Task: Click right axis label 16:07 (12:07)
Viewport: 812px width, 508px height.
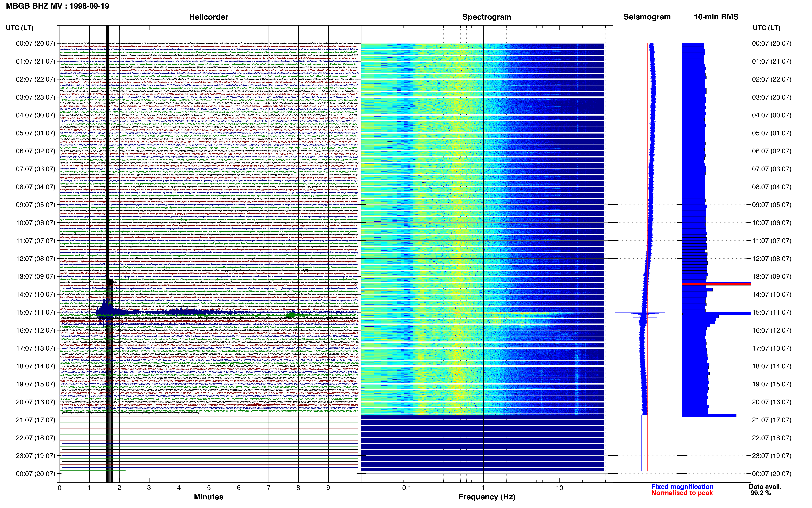Action: [x=772, y=330]
